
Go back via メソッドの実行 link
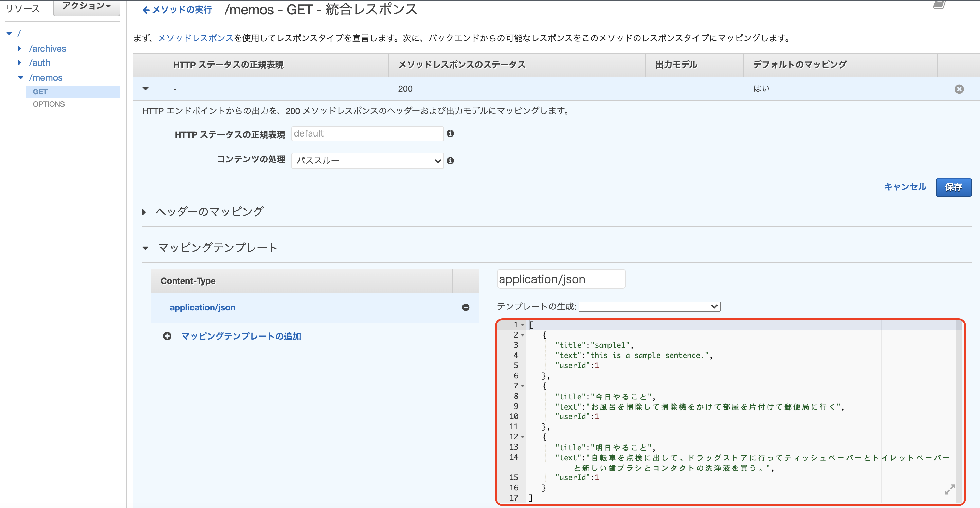177,10
